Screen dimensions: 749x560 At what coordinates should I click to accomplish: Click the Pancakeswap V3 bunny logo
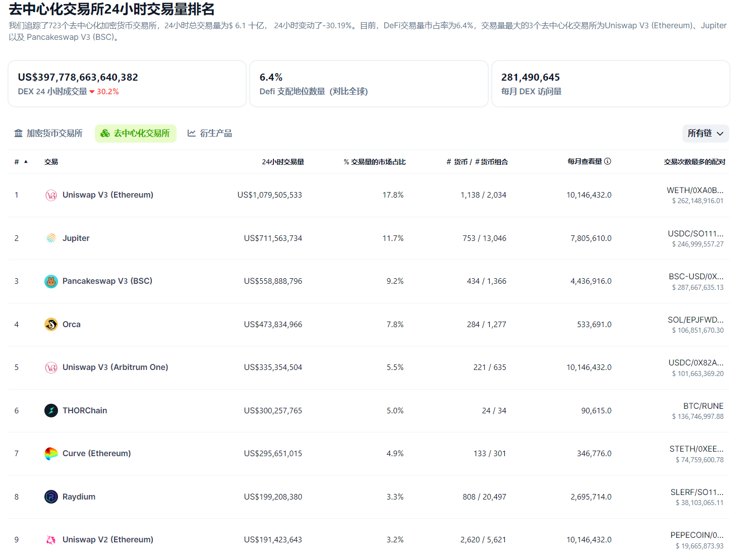pos(51,281)
